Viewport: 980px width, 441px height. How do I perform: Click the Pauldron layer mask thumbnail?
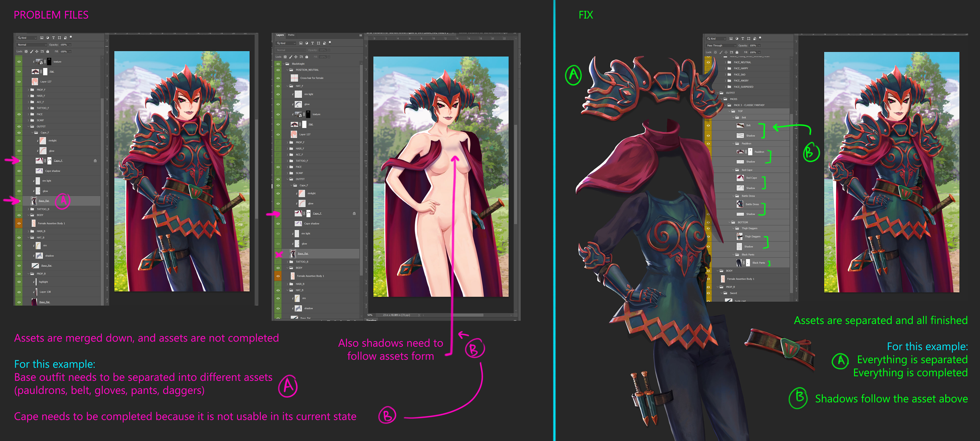(x=750, y=152)
